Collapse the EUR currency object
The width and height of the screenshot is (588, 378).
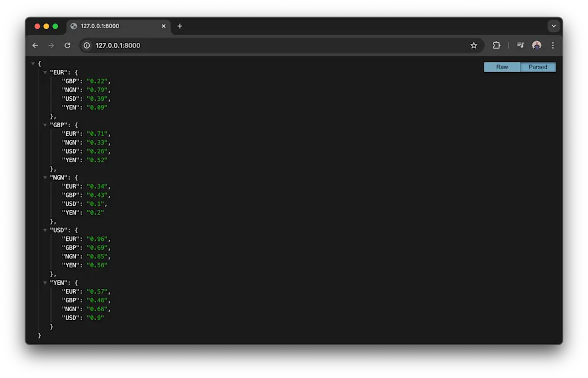(x=45, y=72)
